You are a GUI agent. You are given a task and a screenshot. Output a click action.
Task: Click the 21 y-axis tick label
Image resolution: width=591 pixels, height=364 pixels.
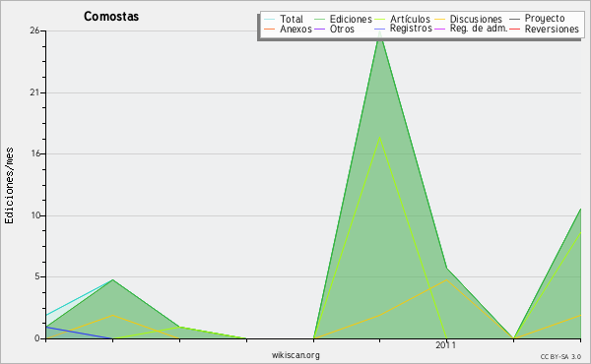click(34, 92)
